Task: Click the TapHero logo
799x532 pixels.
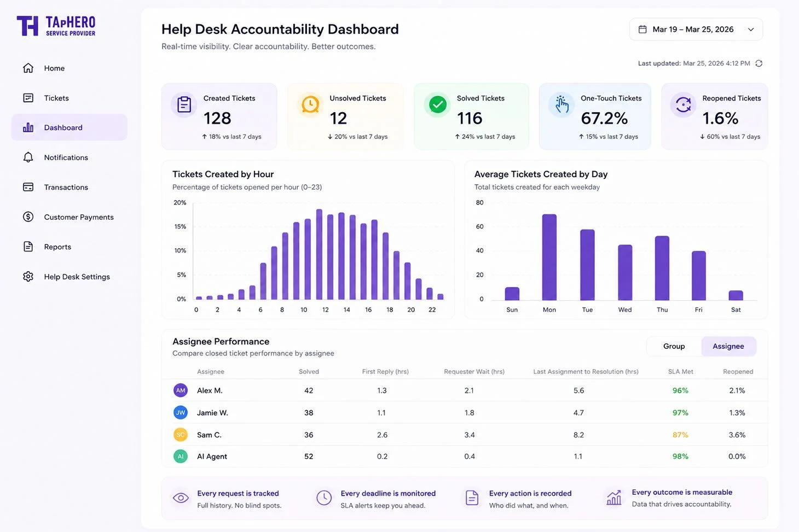Action: (x=56, y=26)
